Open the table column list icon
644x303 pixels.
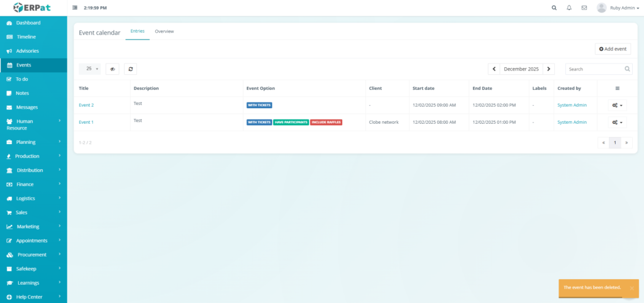point(617,89)
